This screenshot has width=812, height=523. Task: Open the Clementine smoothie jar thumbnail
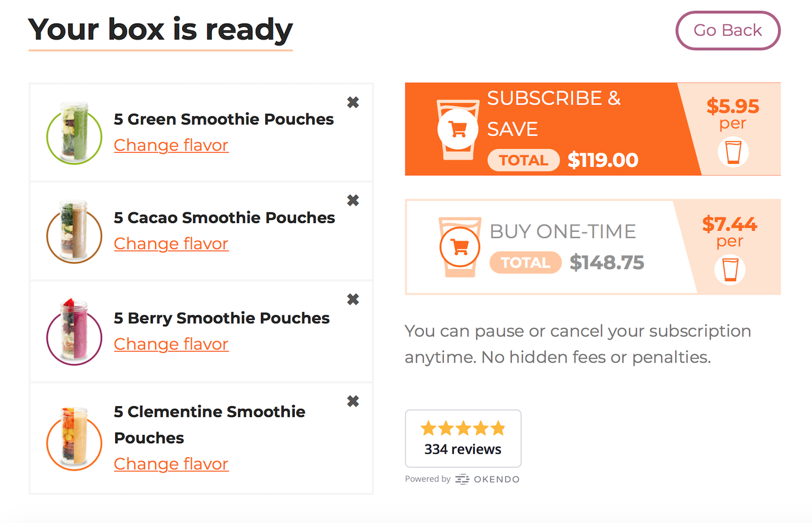(74, 438)
